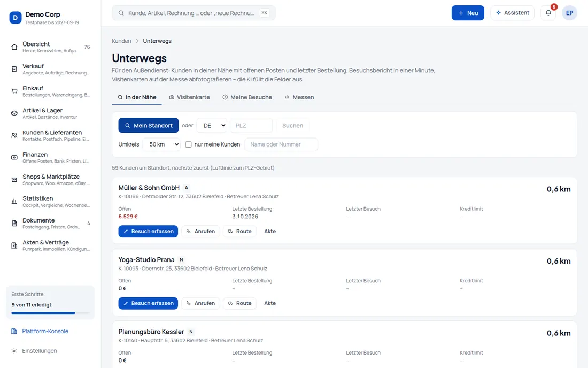Click the Suchen button
Screen dimensions: 588x368
click(x=292, y=126)
